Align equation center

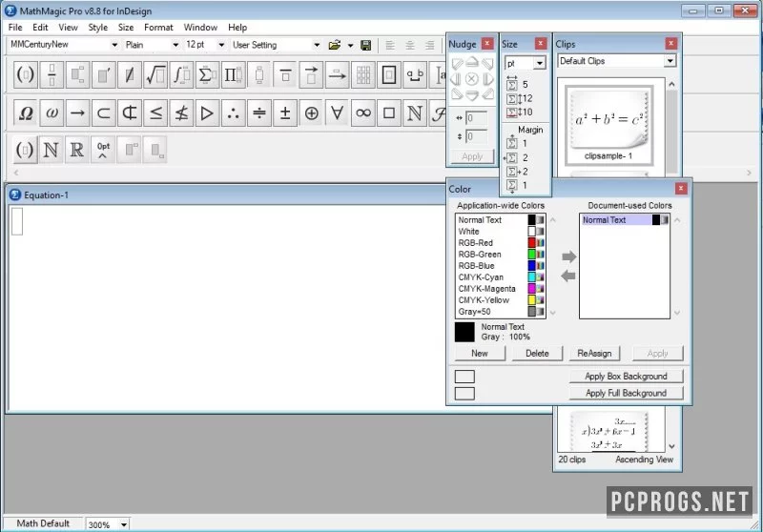coord(410,45)
